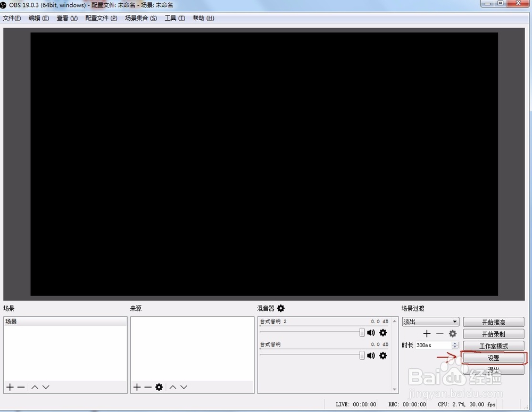This screenshot has width=532, height=412.
Task: Click the mixer scrollbar up arrow
Action: point(394,321)
